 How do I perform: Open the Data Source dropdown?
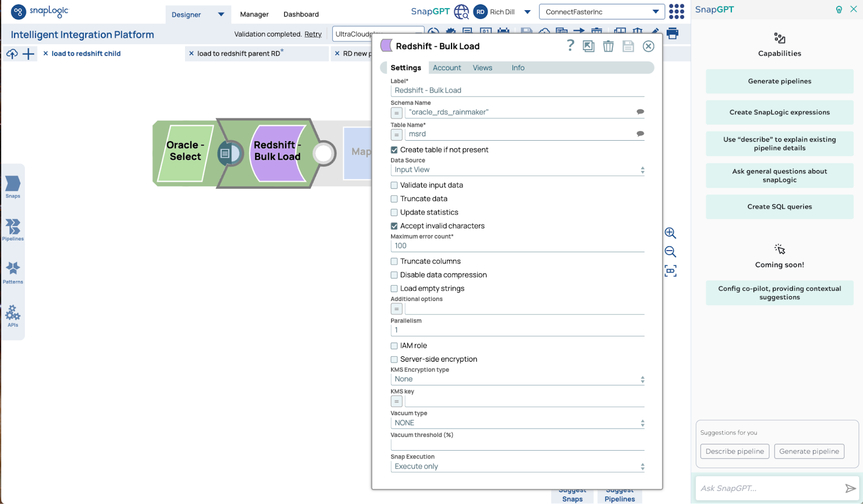coord(517,170)
